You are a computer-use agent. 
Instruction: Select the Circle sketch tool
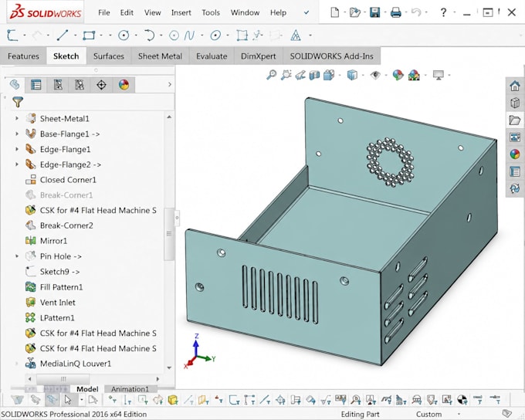point(124,36)
